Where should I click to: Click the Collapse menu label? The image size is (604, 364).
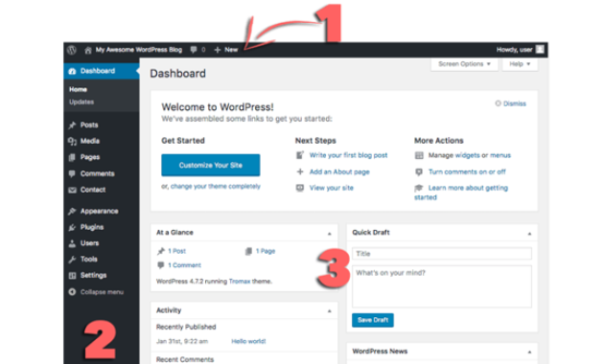point(102,292)
